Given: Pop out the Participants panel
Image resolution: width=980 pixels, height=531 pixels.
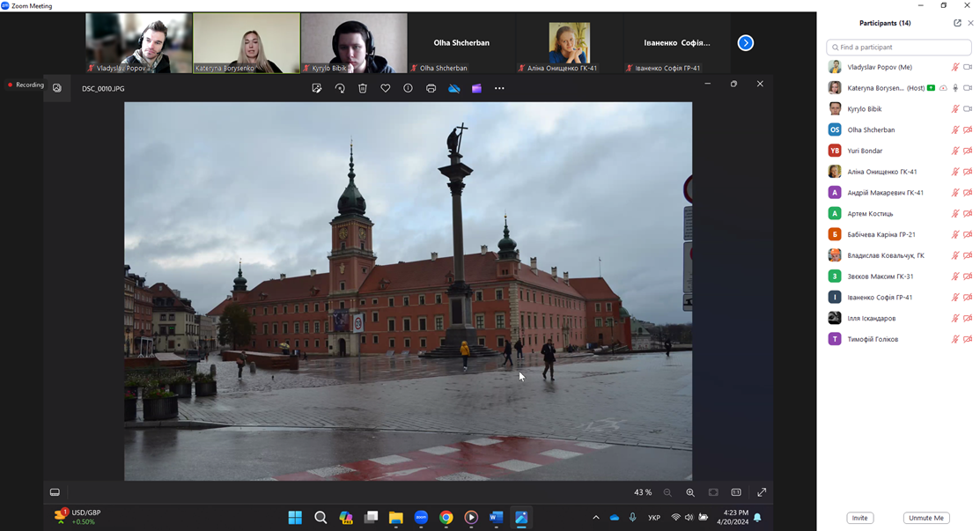Looking at the screenshot, I should (x=957, y=23).
